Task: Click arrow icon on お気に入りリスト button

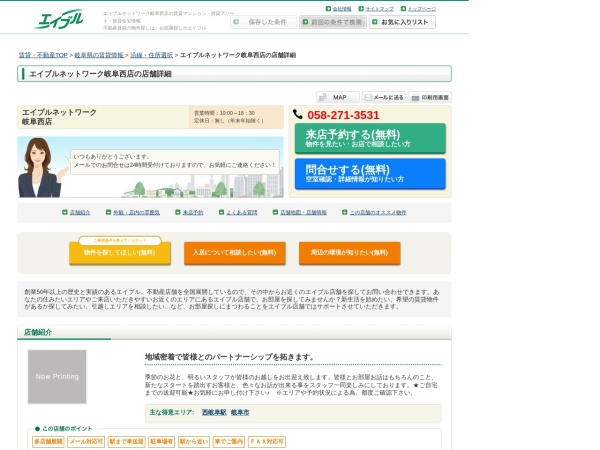Action: click(375, 22)
